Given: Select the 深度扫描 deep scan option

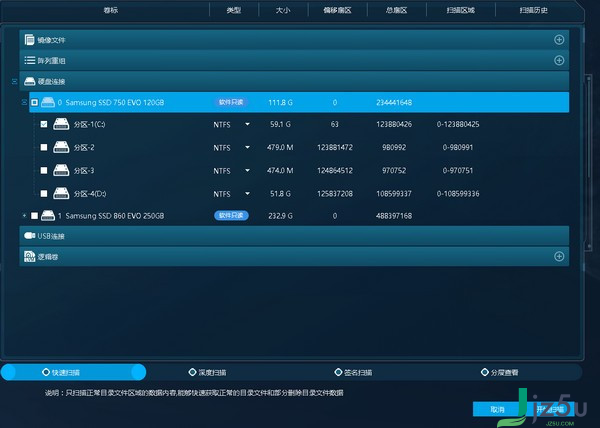Looking at the screenshot, I should tap(207, 372).
